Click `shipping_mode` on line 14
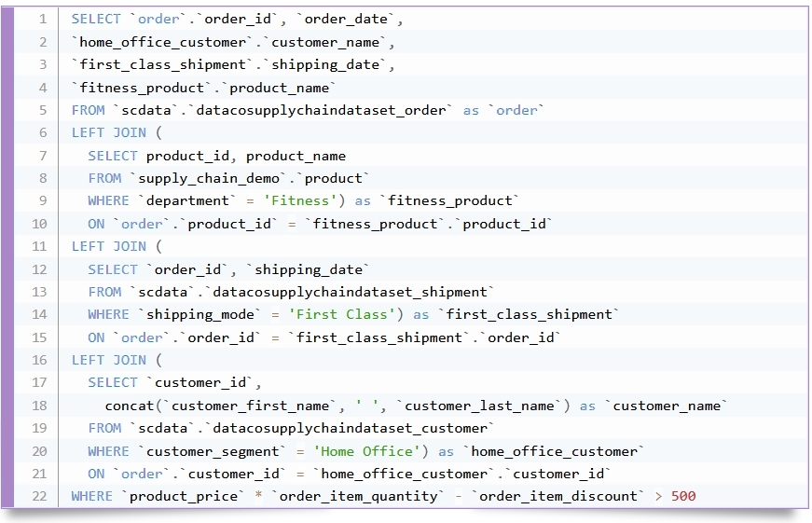 tap(200, 314)
